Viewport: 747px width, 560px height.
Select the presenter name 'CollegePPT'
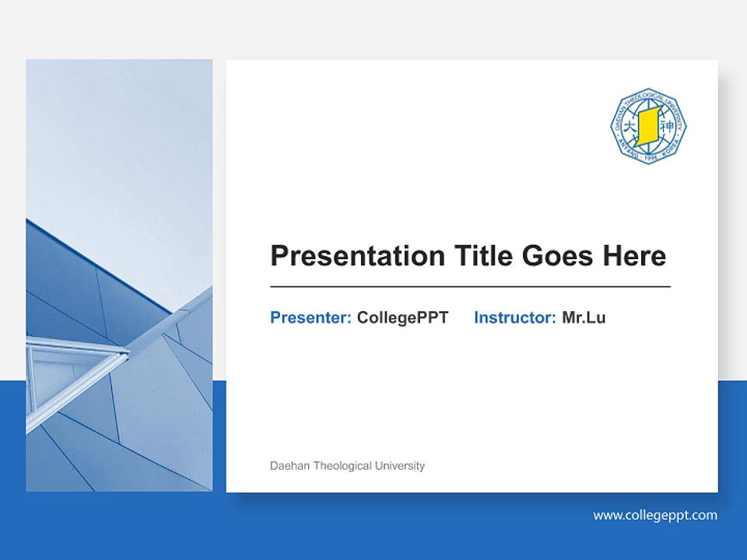click(x=402, y=317)
